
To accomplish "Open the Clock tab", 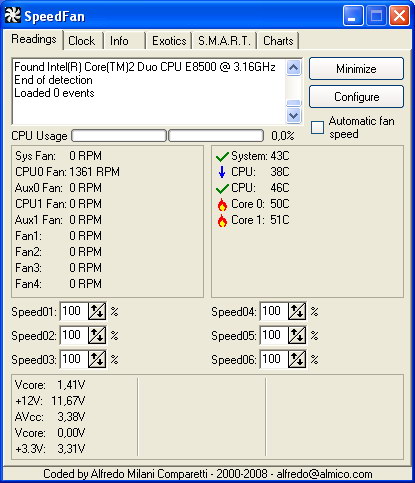I will point(82,41).
